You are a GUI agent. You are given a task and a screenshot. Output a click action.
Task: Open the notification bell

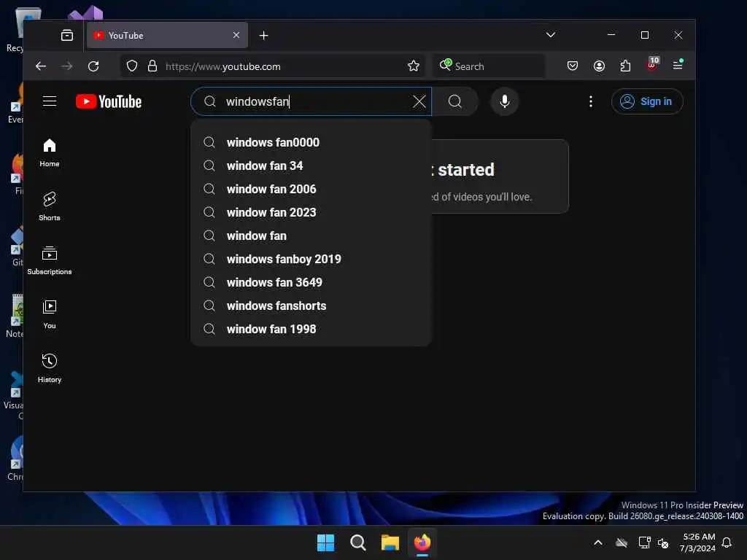click(727, 542)
